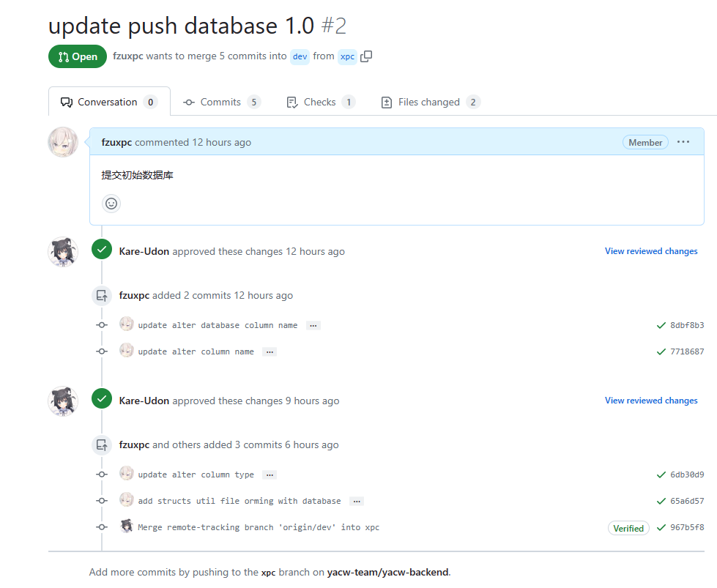Copy the xpc branch name icon
The width and height of the screenshot is (717, 588).
(366, 56)
